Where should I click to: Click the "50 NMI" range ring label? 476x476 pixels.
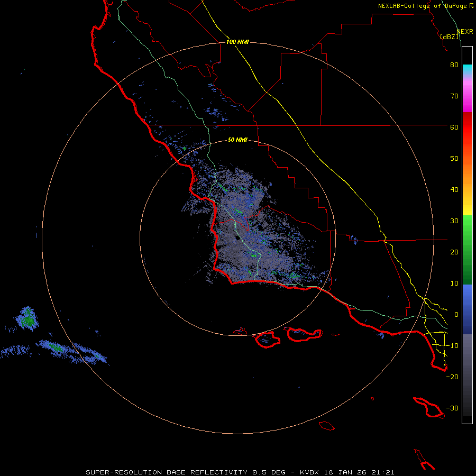pyautogui.click(x=237, y=140)
